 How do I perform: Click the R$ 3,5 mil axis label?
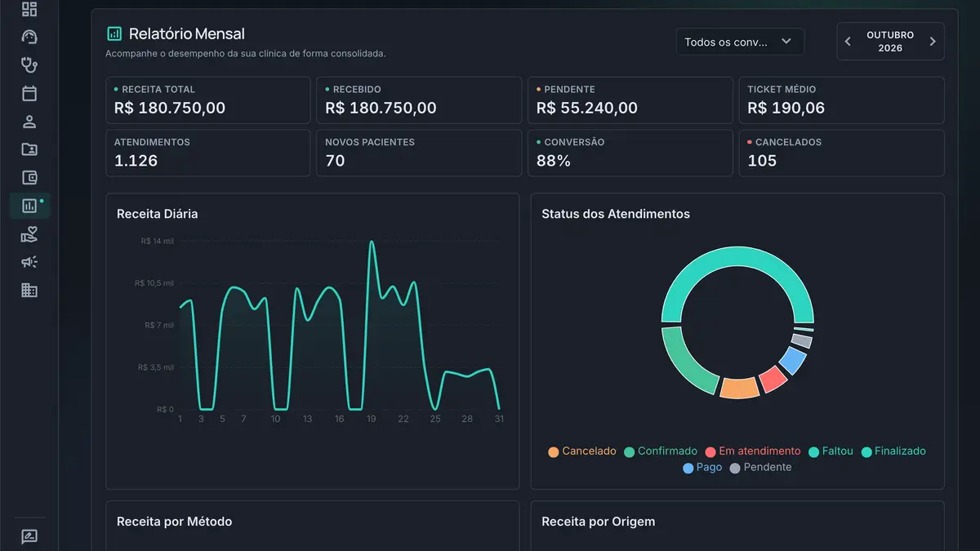coord(158,367)
